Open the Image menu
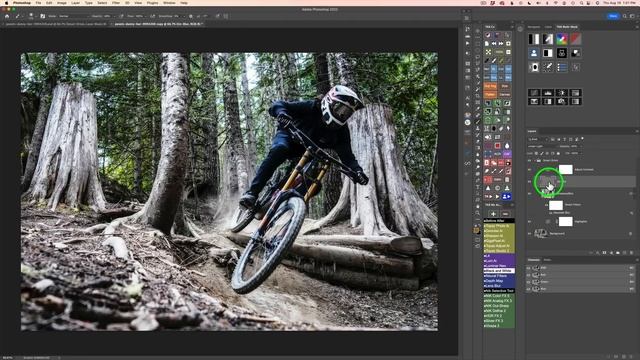Image resolution: width=640 pixels, height=360 pixels. click(62, 3)
